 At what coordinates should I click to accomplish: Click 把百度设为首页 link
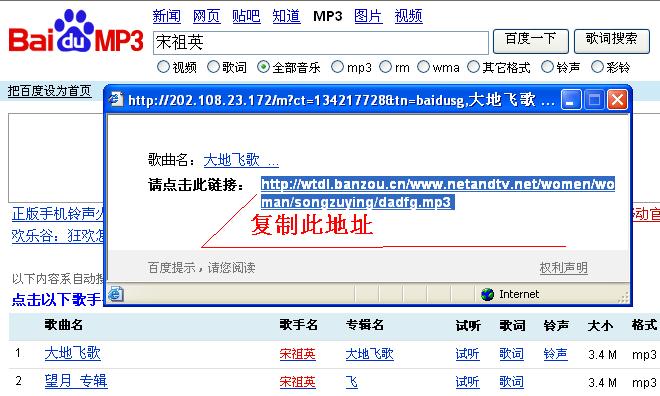pos(49,90)
